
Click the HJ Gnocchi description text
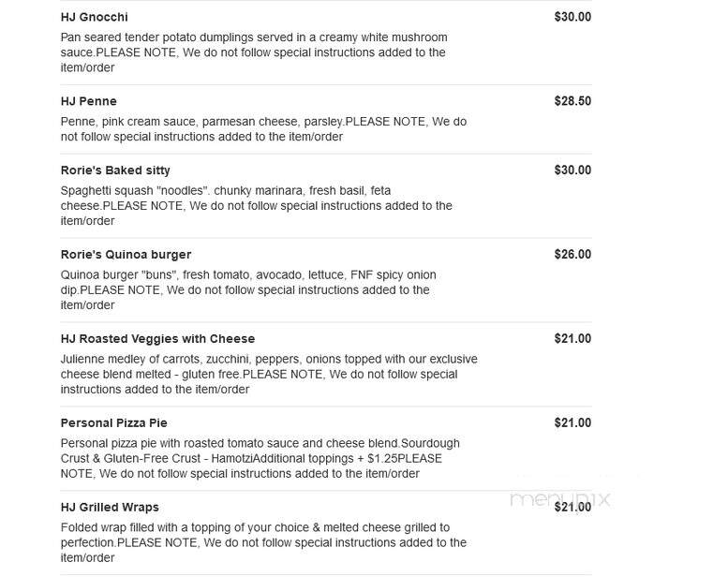click(x=254, y=52)
